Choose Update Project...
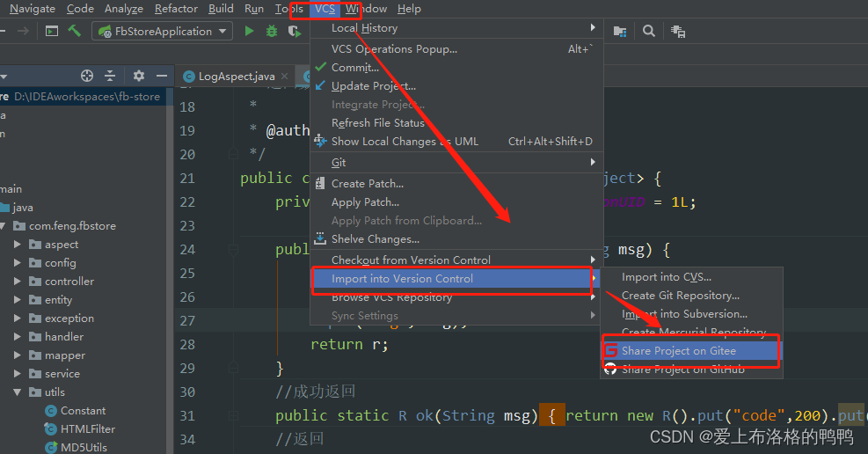Viewport: 868px width, 454px height. [456, 86]
